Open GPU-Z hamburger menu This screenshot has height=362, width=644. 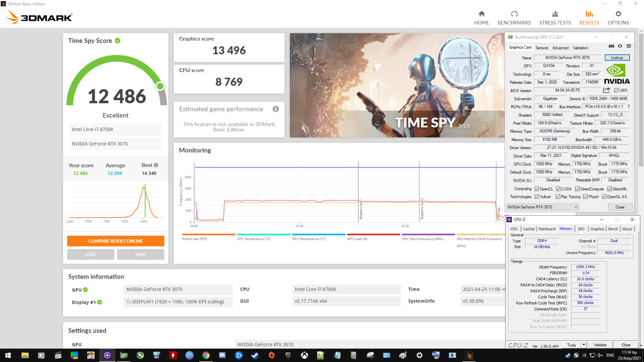point(629,46)
